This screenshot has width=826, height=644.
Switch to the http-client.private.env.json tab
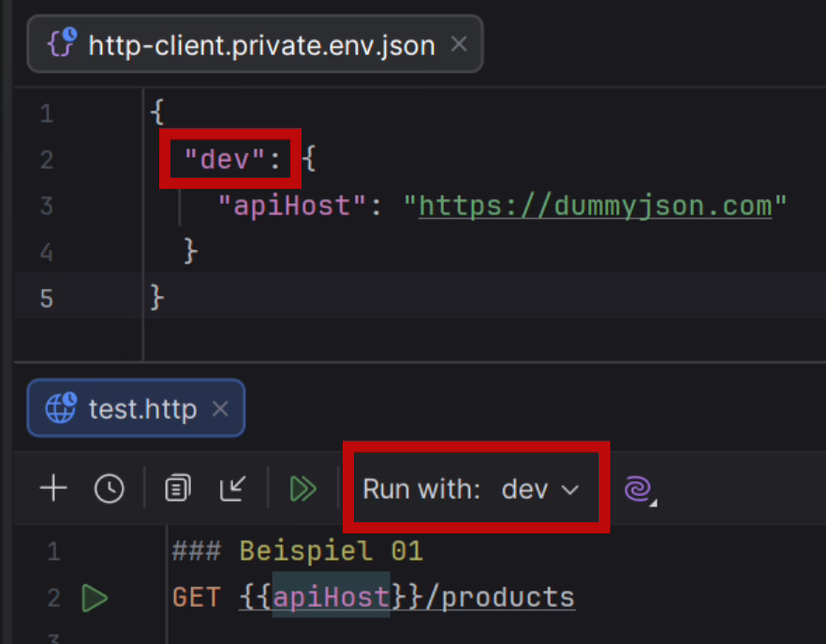pos(260,45)
